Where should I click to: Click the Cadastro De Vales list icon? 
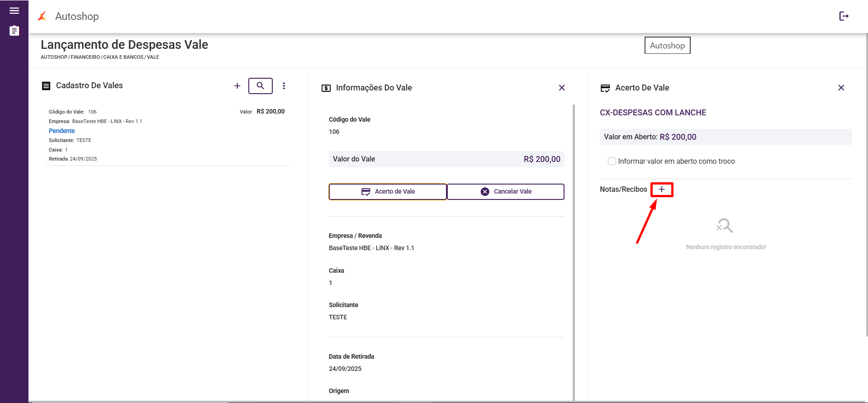pos(46,86)
